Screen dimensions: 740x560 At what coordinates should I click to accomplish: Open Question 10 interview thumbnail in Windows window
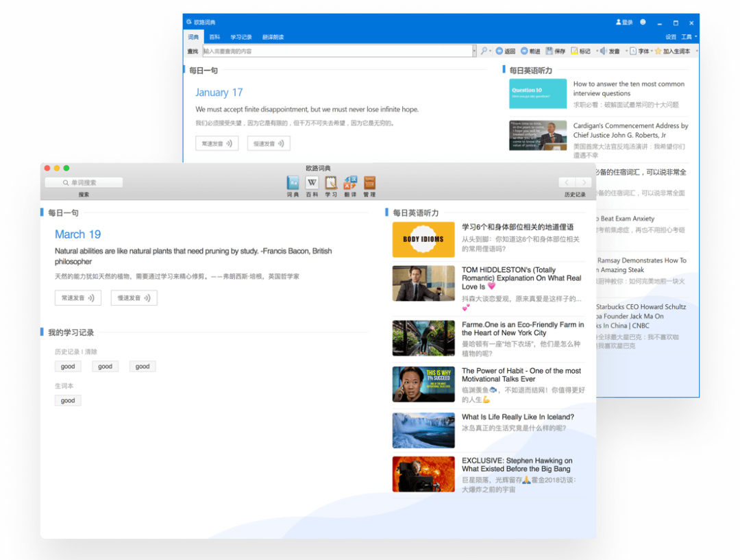pyautogui.click(x=538, y=93)
